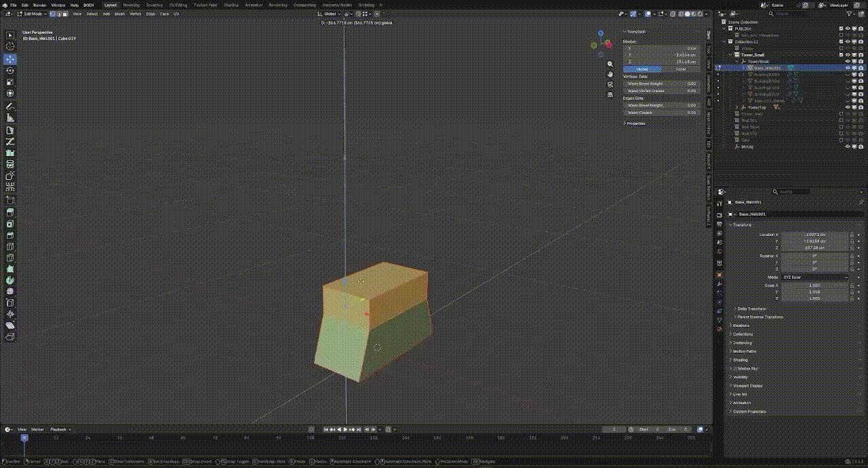
Task: Open the File menu
Action: pos(14,5)
